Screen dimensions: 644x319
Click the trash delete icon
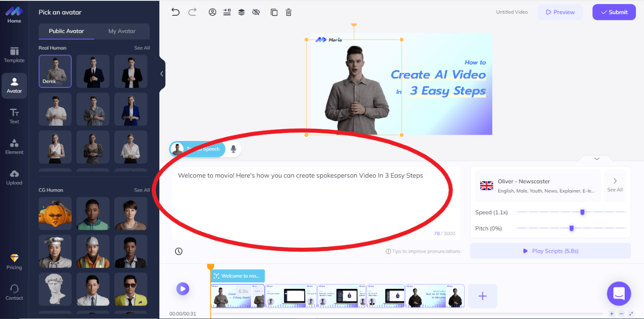click(x=289, y=12)
